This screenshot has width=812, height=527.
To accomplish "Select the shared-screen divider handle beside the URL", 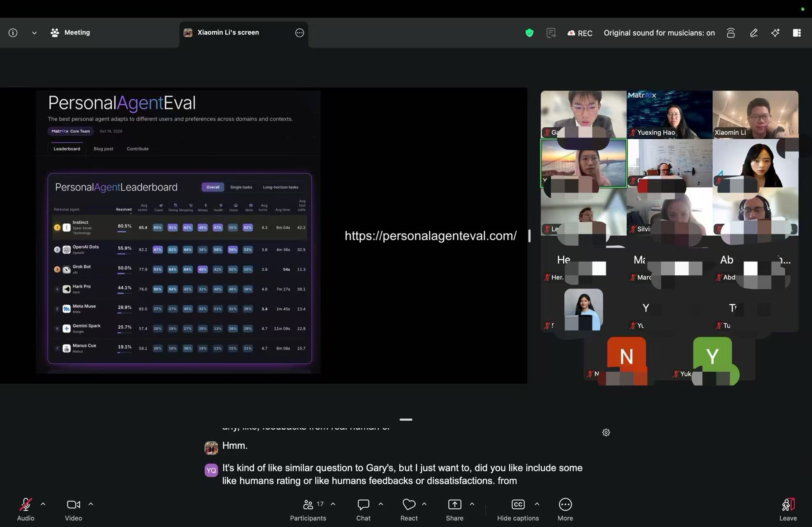I will pyautogui.click(x=529, y=236).
